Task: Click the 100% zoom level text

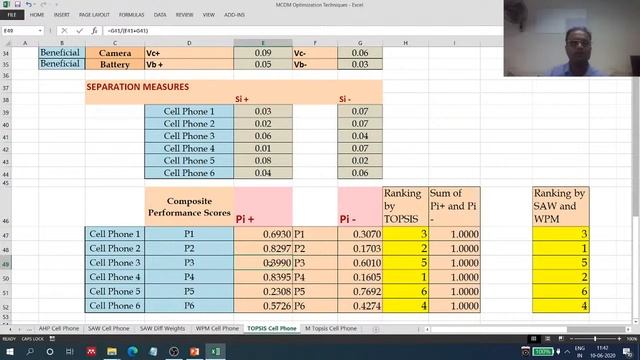Action: tap(632, 339)
